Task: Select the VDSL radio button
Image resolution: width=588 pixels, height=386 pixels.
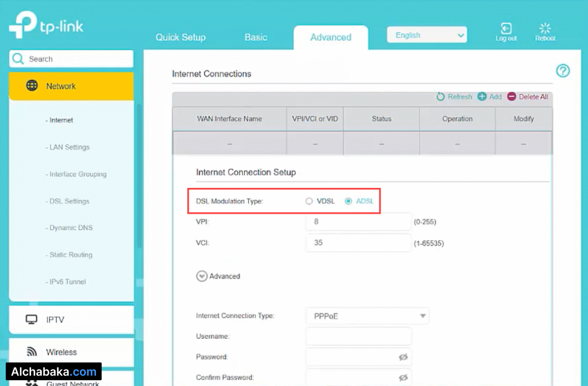Action: click(309, 201)
